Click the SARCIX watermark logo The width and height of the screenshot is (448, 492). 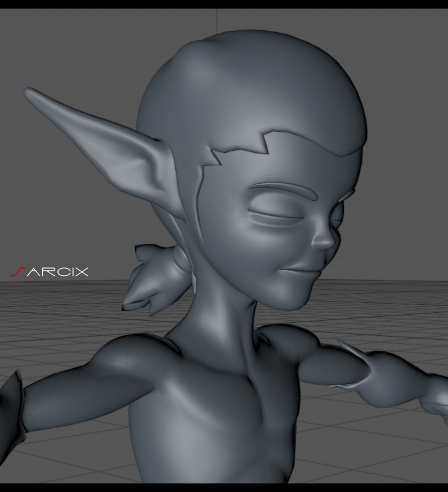[x=49, y=272]
